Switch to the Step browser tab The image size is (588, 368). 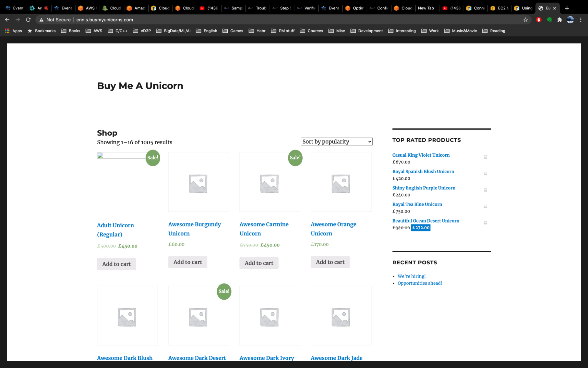(x=282, y=8)
